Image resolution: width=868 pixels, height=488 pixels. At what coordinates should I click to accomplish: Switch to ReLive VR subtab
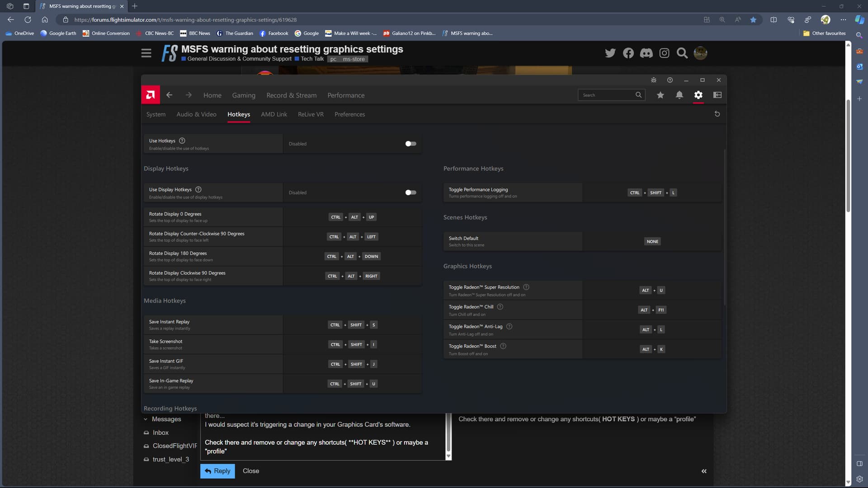pos(311,114)
